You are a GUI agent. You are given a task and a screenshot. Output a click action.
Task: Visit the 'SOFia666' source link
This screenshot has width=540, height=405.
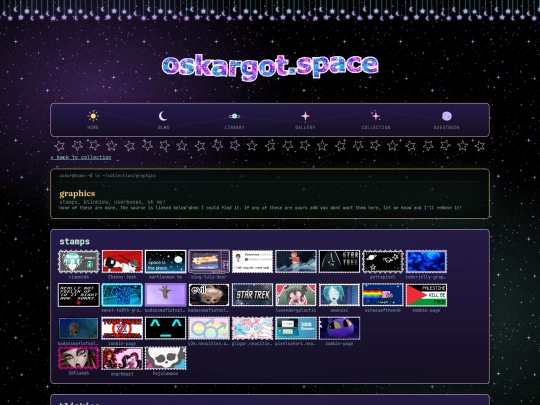79,373
